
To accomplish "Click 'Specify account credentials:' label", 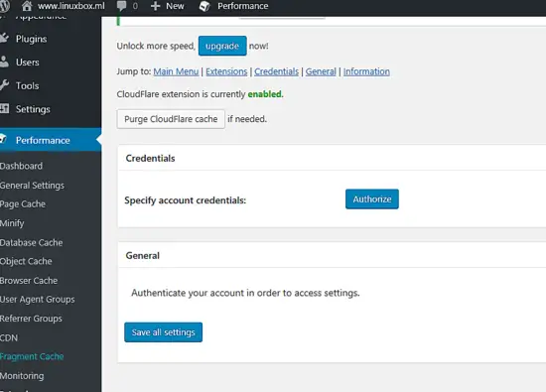I will point(186,200).
